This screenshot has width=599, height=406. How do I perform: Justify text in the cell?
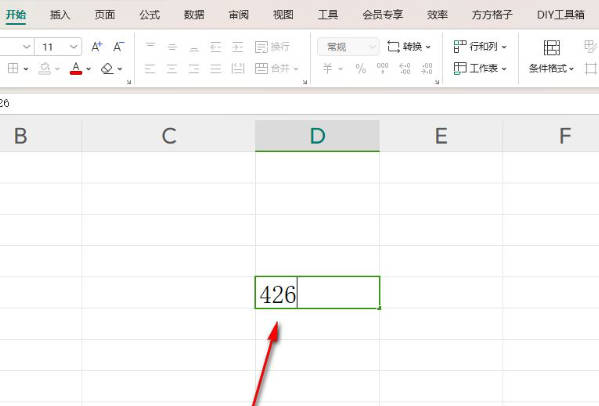216,69
